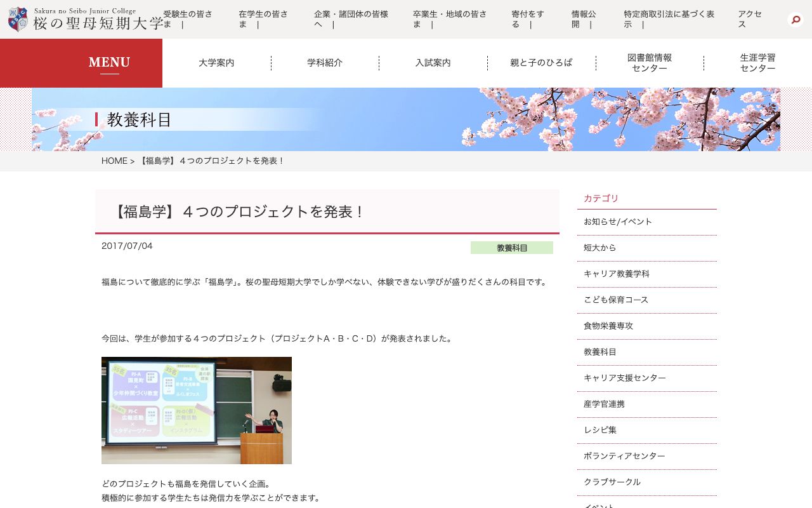The height and width of the screenshot is (508, 812).
Task: Open 親と子のひろば section
Action: coord(541,63)
